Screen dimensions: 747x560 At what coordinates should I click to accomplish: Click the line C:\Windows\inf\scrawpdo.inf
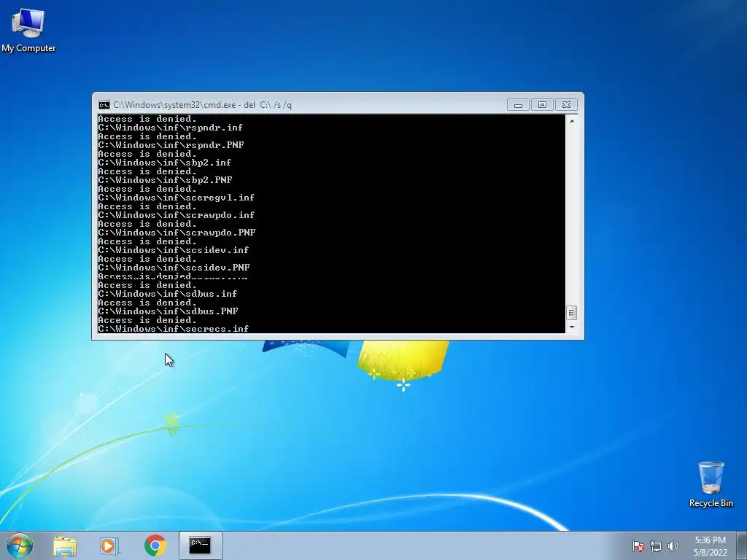tap(177, 215)
